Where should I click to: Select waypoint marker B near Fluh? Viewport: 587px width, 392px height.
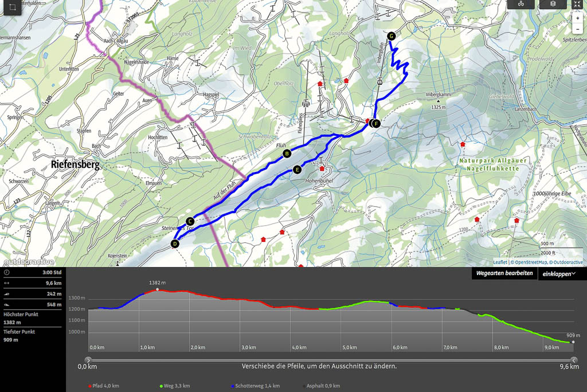pos(287,153)
